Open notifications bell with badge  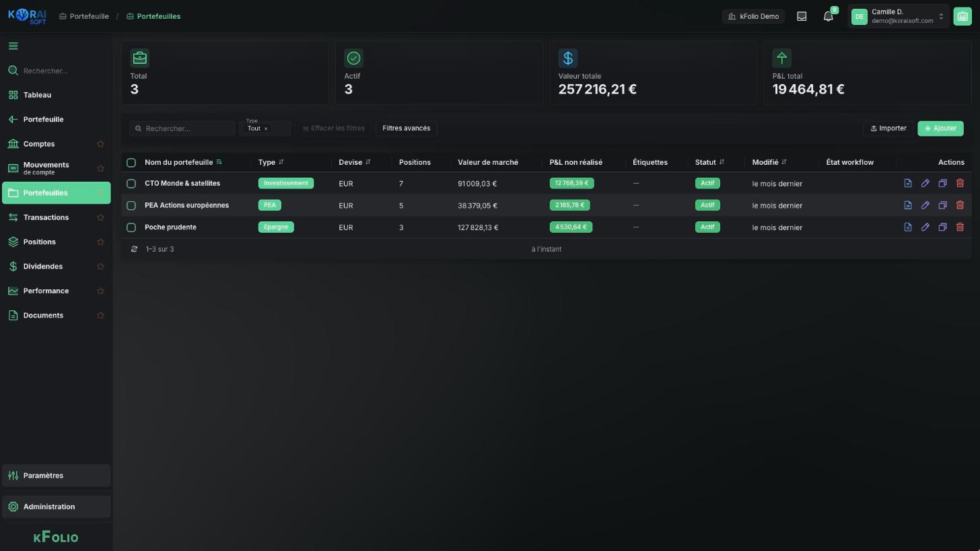pos(829,16)
